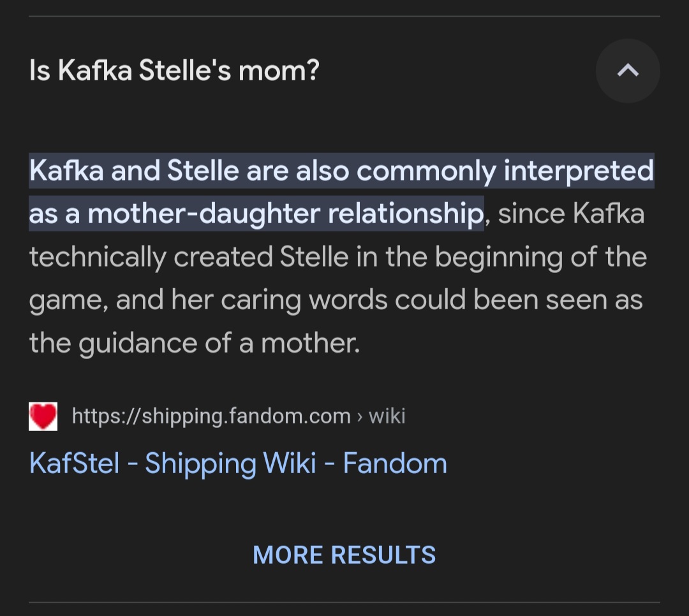The image size is (689, 616).
Task: Hide the expanded answer using the collapse control
Action: tap(628, 71)
